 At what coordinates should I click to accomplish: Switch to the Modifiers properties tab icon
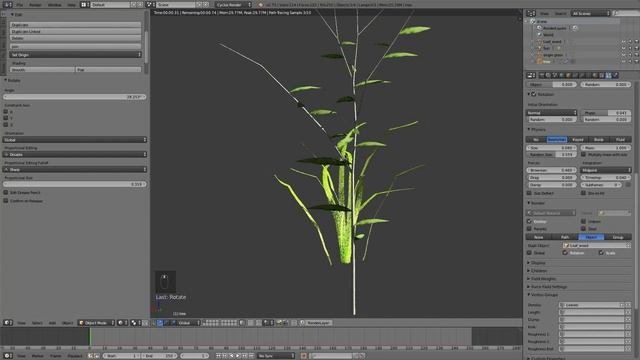coord(581,75)
